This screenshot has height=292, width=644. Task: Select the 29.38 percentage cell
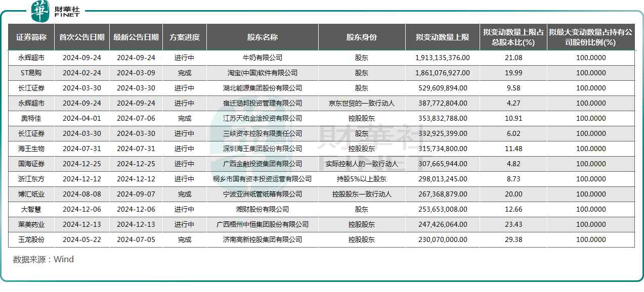513,239
